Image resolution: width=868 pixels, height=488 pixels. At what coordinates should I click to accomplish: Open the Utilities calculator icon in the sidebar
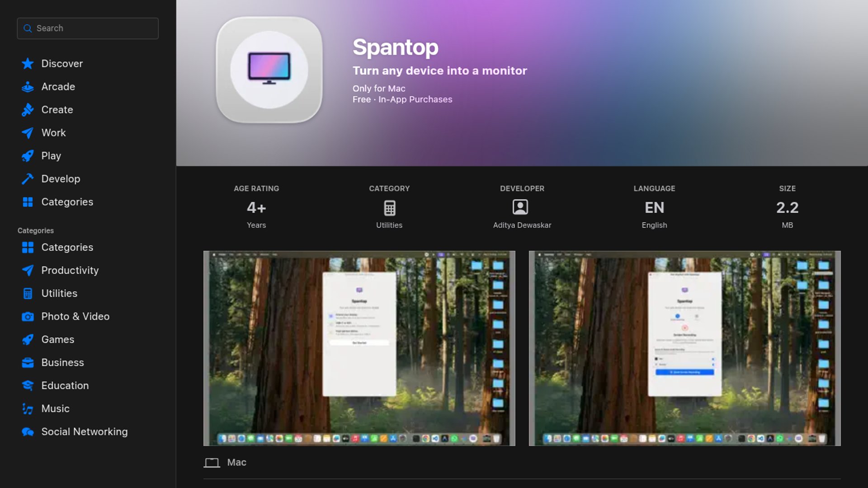(28, 294)
